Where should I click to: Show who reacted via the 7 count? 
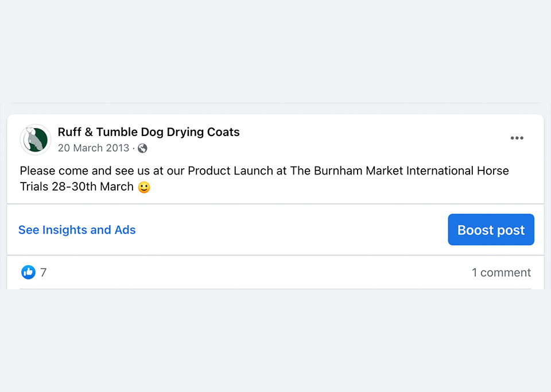click(44, 273)
